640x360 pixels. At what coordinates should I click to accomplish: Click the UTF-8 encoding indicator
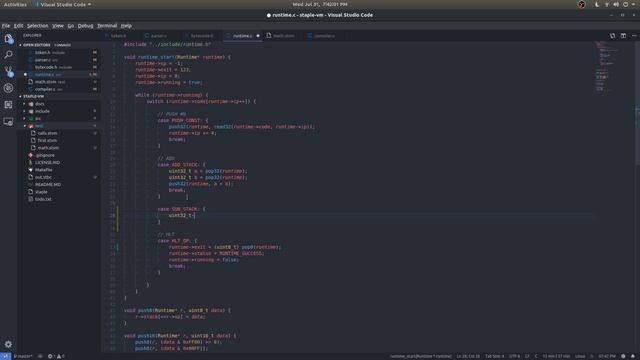[x=514, y=356]
